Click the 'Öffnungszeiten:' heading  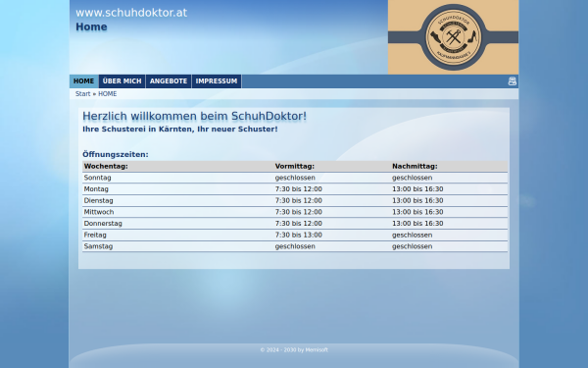pos(116,154)
